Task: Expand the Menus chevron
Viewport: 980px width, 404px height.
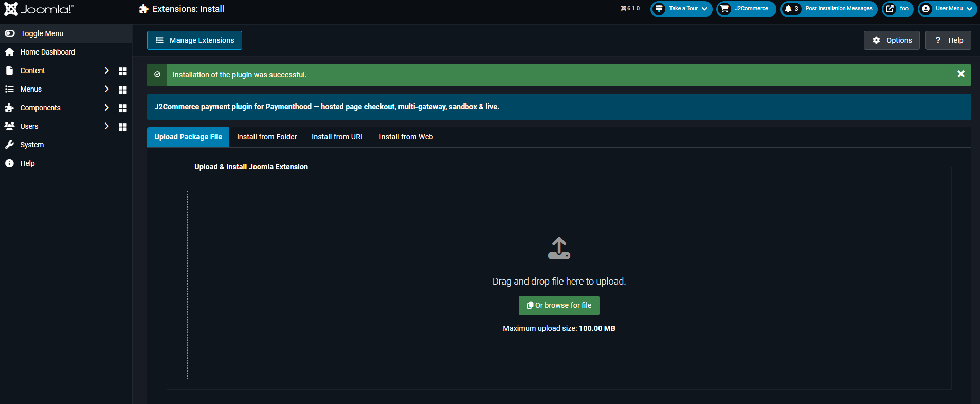Action: 106,89
